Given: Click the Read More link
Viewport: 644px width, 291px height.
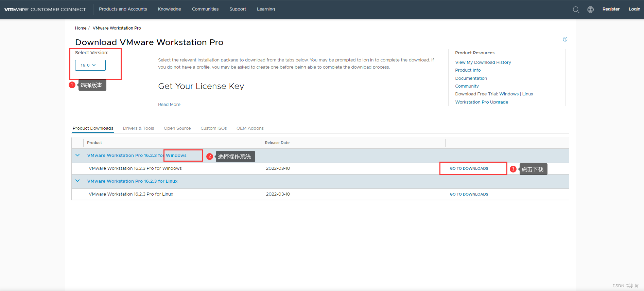Looking at the screenshot, I should [x=169, y=105].
